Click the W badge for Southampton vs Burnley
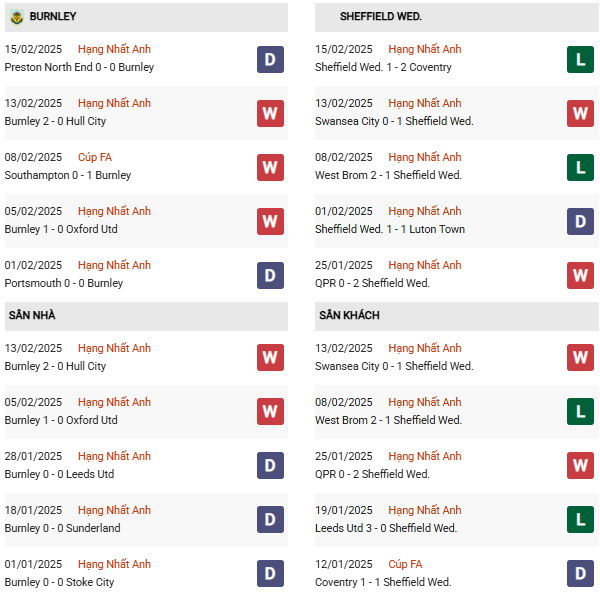 click(270, 167)
